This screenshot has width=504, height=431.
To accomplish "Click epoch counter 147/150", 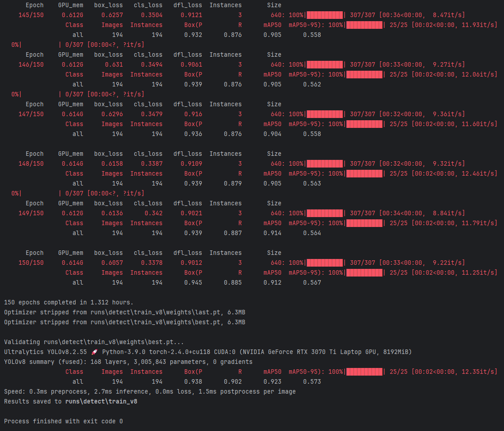I will pos(31,114).
